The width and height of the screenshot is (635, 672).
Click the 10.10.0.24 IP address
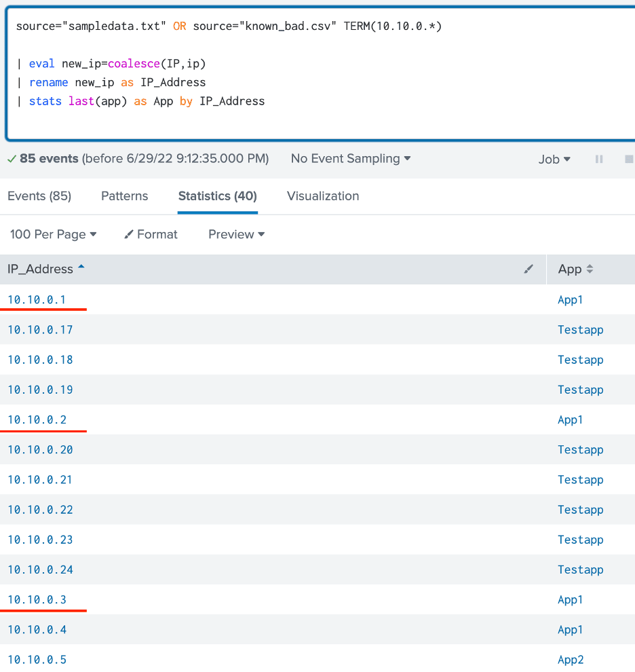tap(40, 570)
